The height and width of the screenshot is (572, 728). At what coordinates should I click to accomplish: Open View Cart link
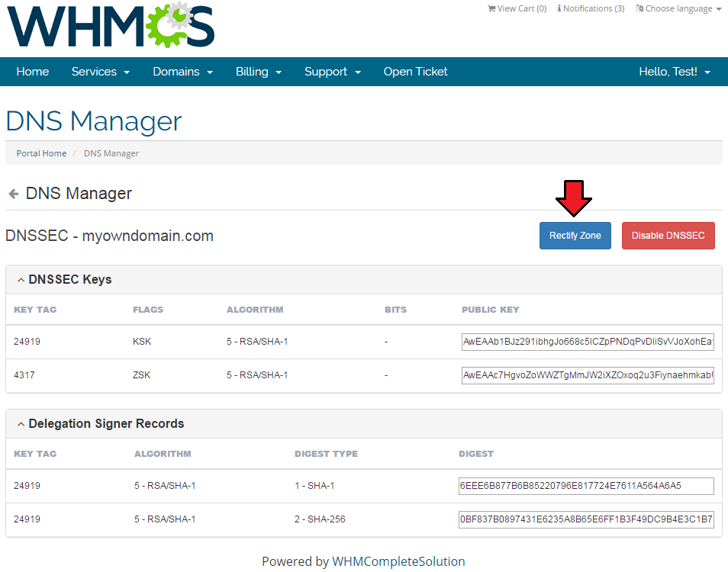point(517,8)
